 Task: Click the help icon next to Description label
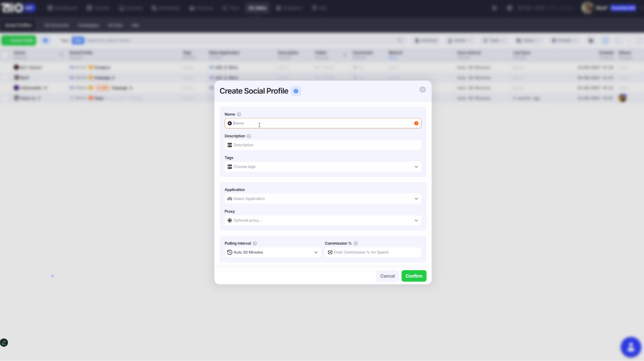tap(249, 136)
